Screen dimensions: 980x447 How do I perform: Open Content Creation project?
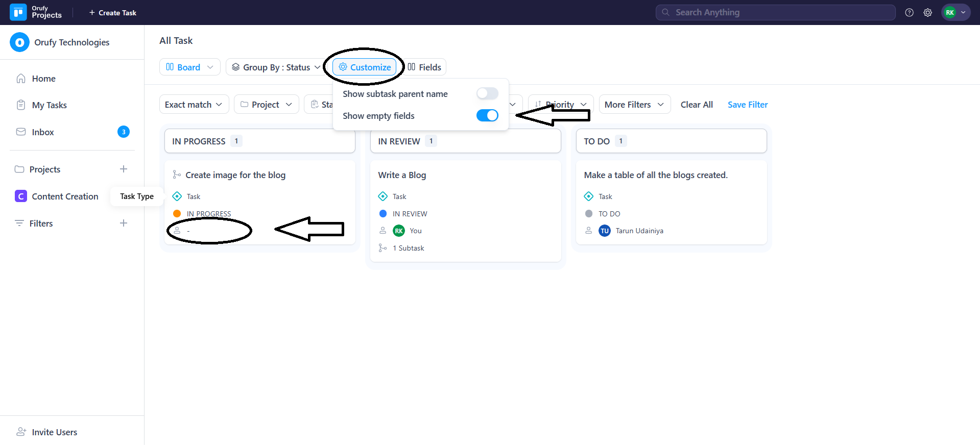point(65,196)
